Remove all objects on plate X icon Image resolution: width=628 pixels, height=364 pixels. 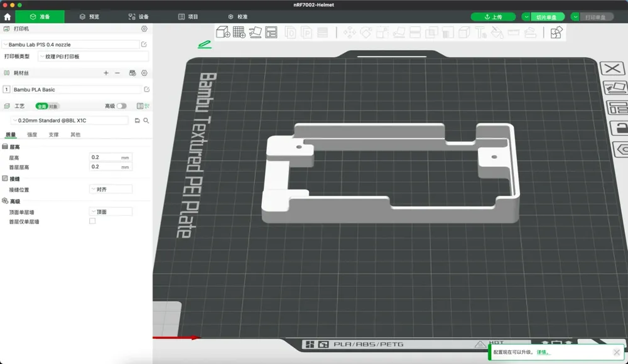(612, 68)
